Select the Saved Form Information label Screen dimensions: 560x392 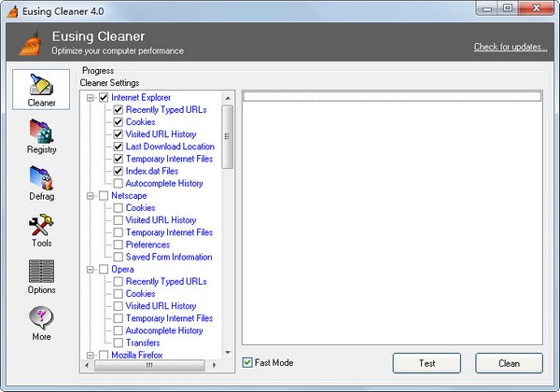(169, 257)
